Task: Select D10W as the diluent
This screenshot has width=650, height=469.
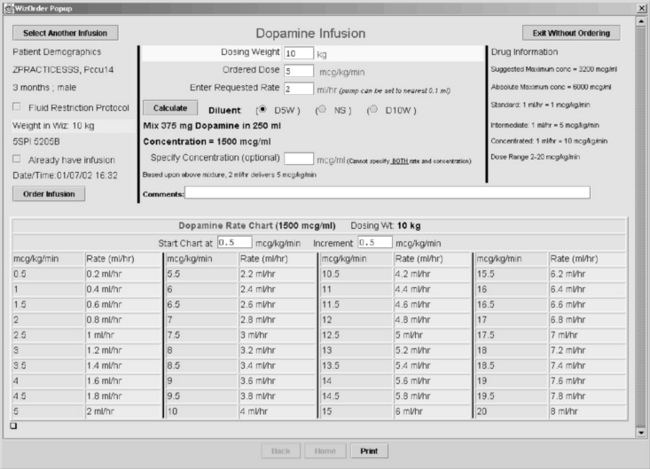Action: coord(376,108)
